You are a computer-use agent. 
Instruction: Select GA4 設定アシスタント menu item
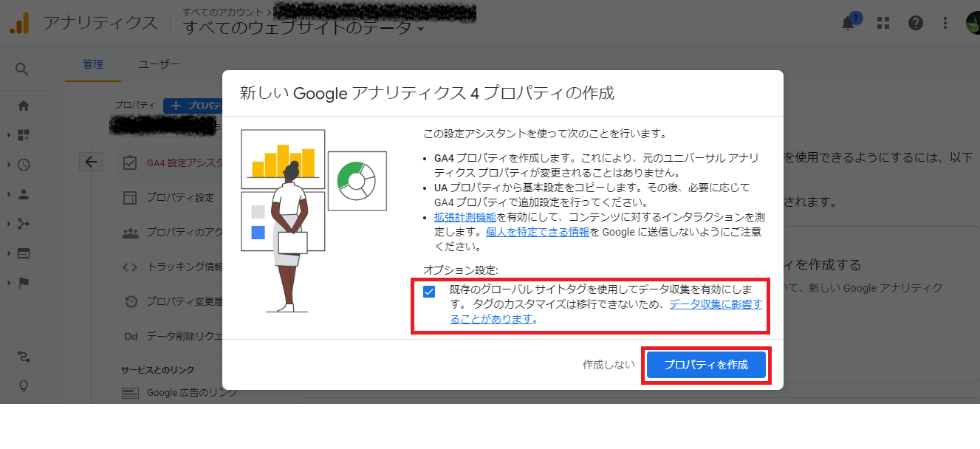tap(171, 163)
